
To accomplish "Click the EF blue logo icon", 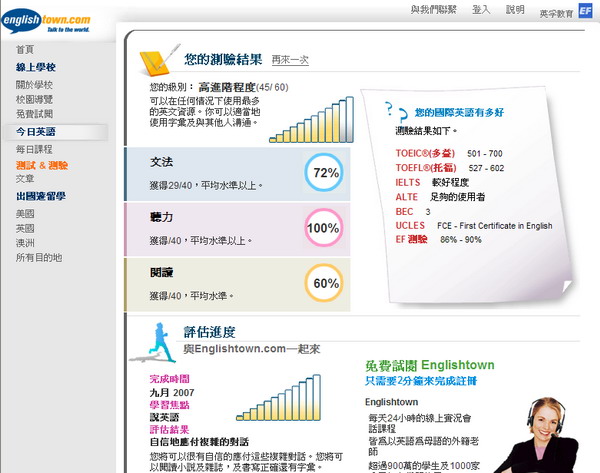I will pos(586,11).
